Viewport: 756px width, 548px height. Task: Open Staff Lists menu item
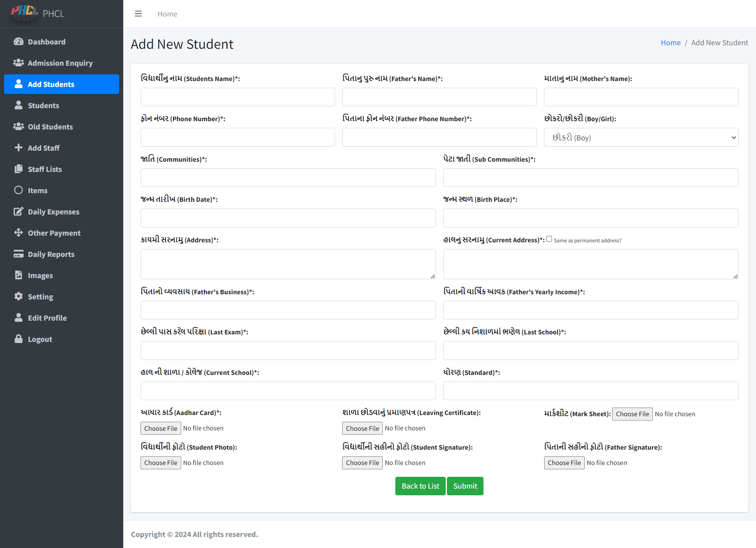coord(44,169)
